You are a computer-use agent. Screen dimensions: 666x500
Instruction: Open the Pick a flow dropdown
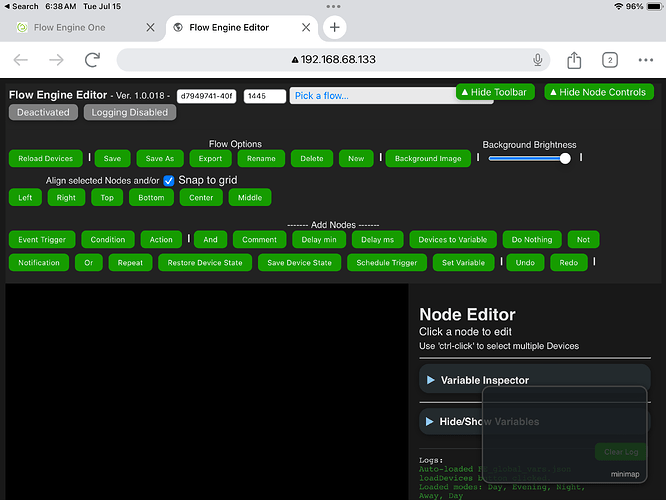(373, 96)
